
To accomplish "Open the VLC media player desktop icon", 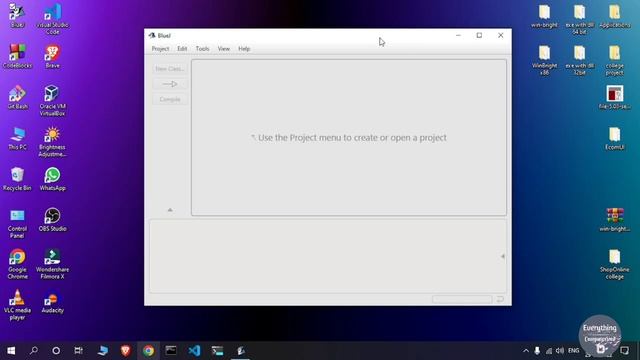I will coord(17,305).
